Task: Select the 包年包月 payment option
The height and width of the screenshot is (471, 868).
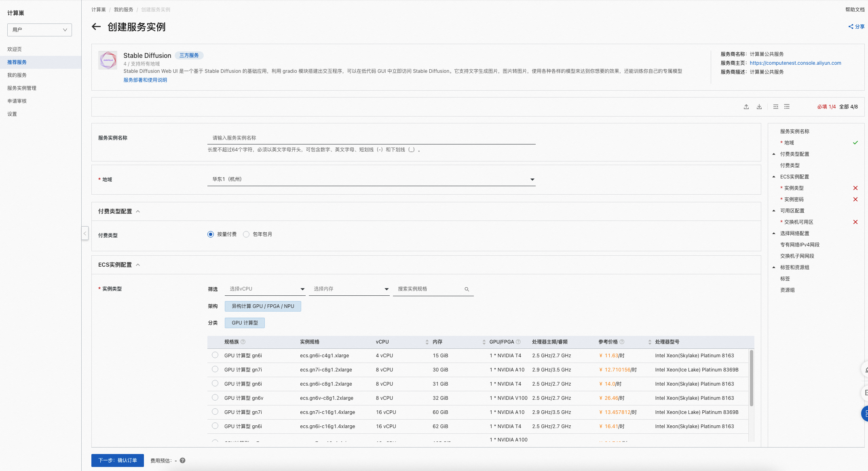Action: (x=246, y=234)
